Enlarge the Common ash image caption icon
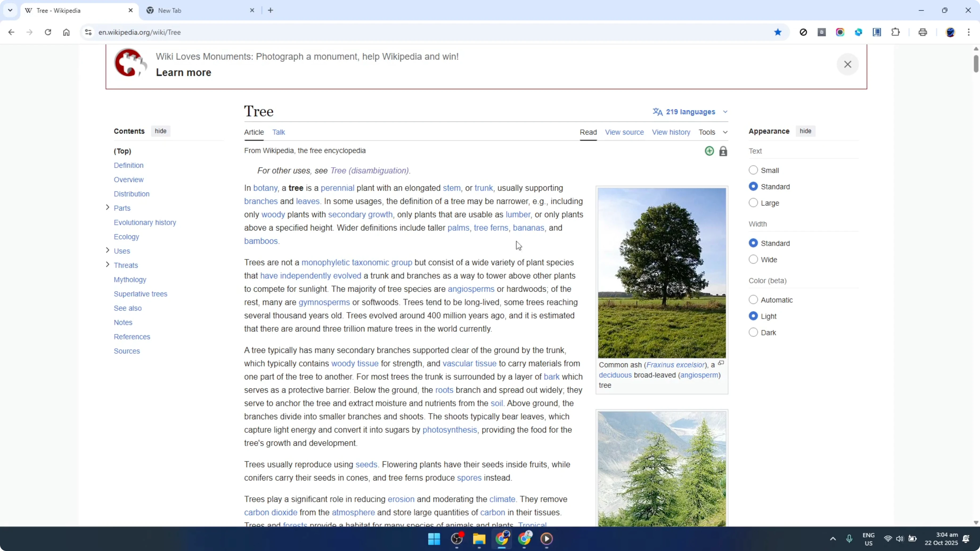Image resolution: width=980 pixels, height=551 pixels. click(x=721, y=364)
